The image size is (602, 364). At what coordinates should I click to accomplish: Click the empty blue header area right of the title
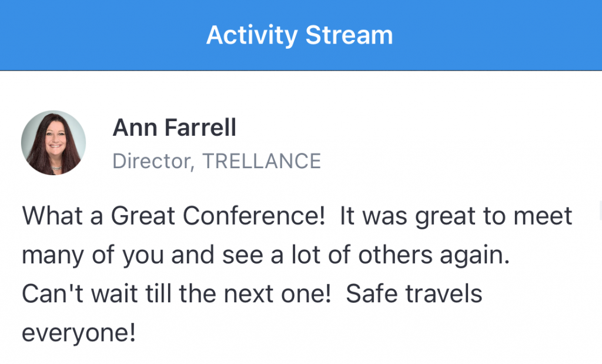click(497, 35)
